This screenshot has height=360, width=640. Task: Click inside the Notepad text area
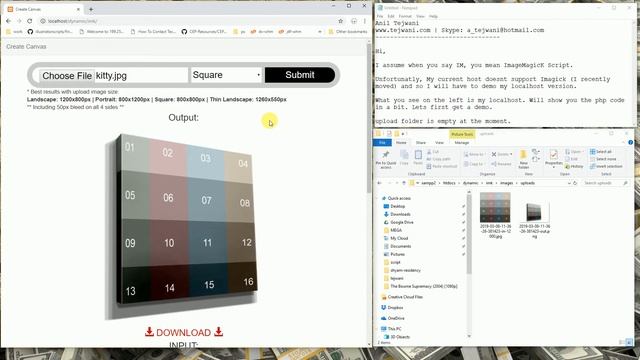coord(504,73)
